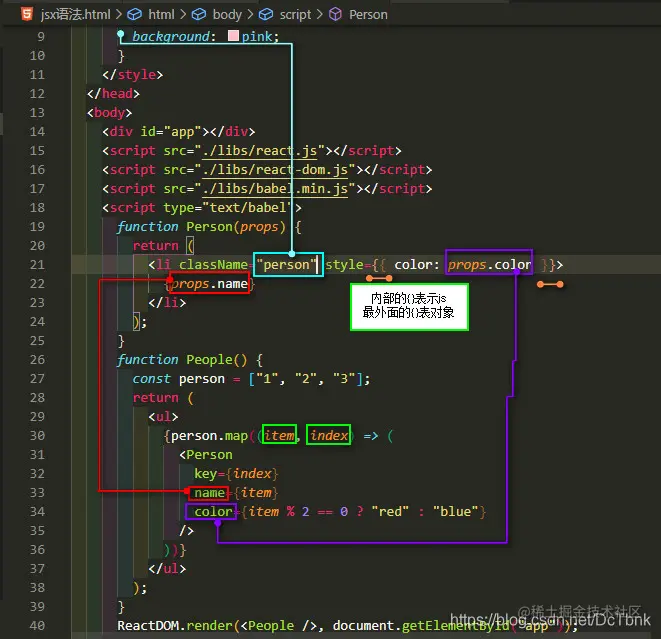Click "blue" string on line 34
The height and width of the screenshot is (639, 661).
tap(455, 512)
